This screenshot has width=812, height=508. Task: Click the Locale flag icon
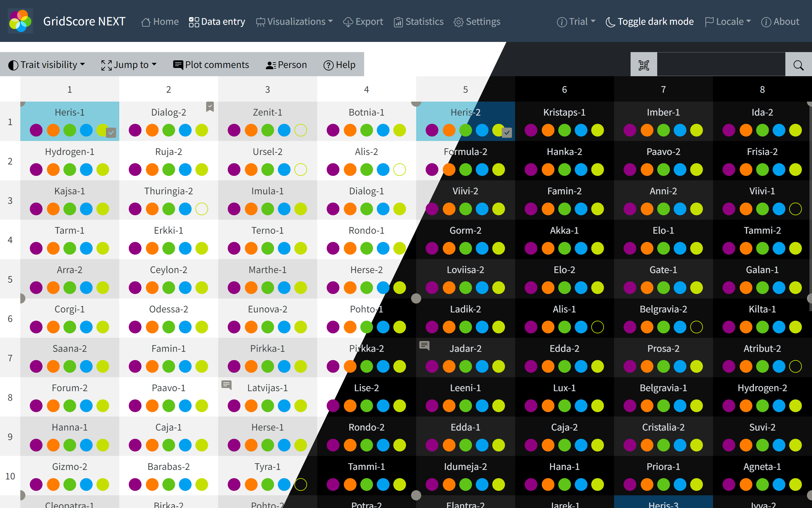(x=709, y=22)
